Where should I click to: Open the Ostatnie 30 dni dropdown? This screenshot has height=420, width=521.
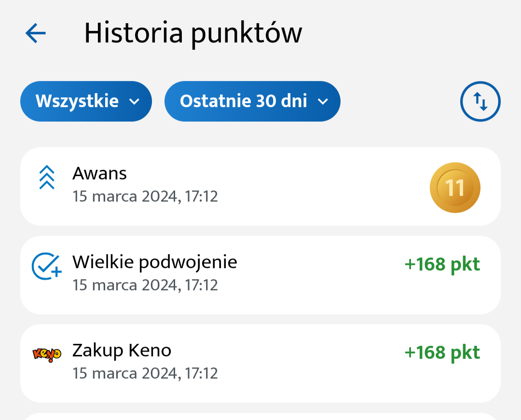252,101
